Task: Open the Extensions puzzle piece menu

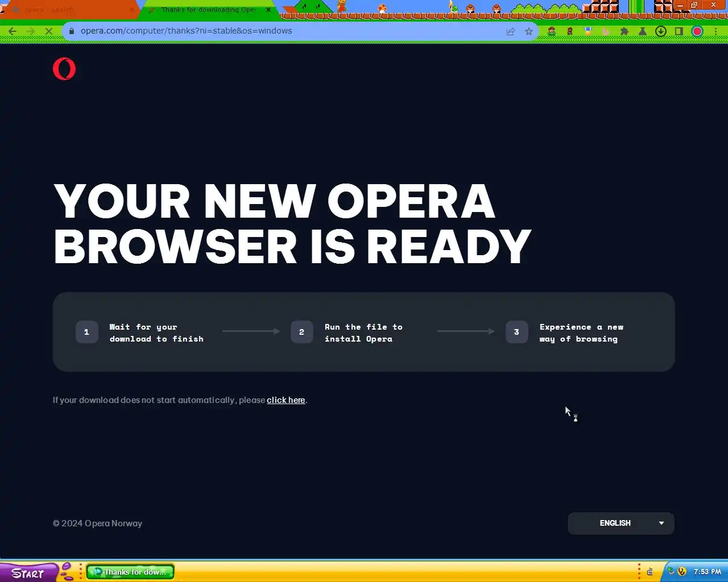Action: 624,31
